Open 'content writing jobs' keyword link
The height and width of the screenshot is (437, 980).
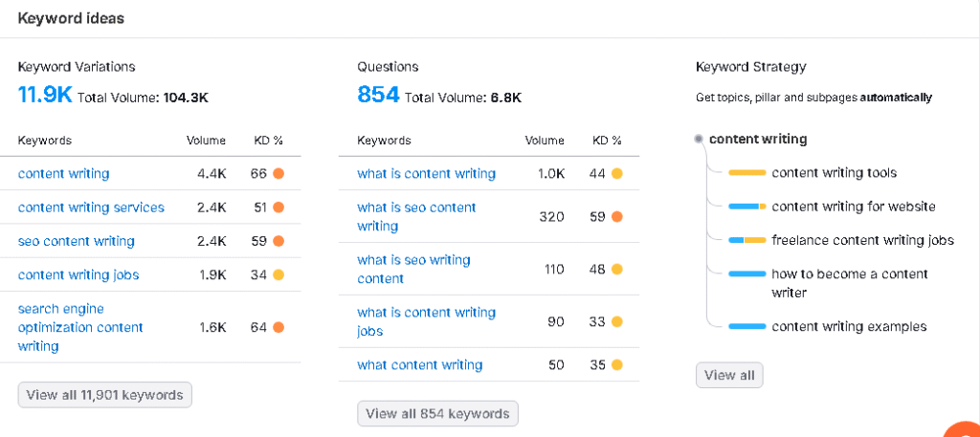coord(78,274)
